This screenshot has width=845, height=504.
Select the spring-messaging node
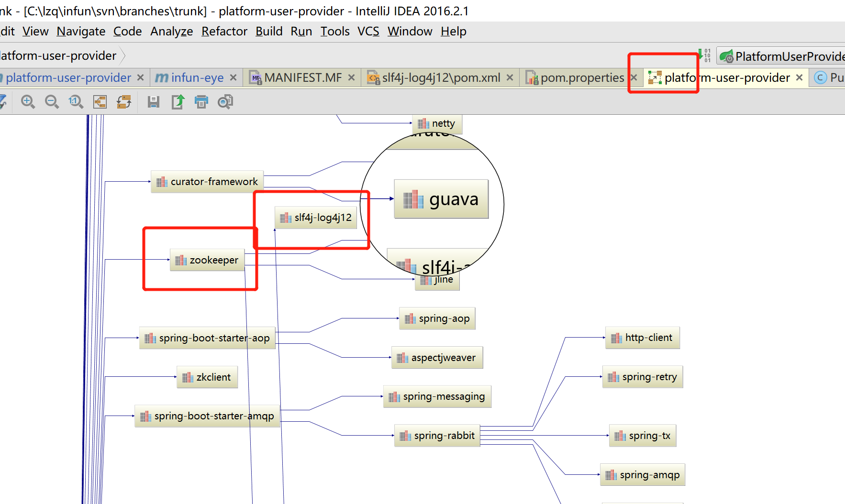[x=437, y=396]
